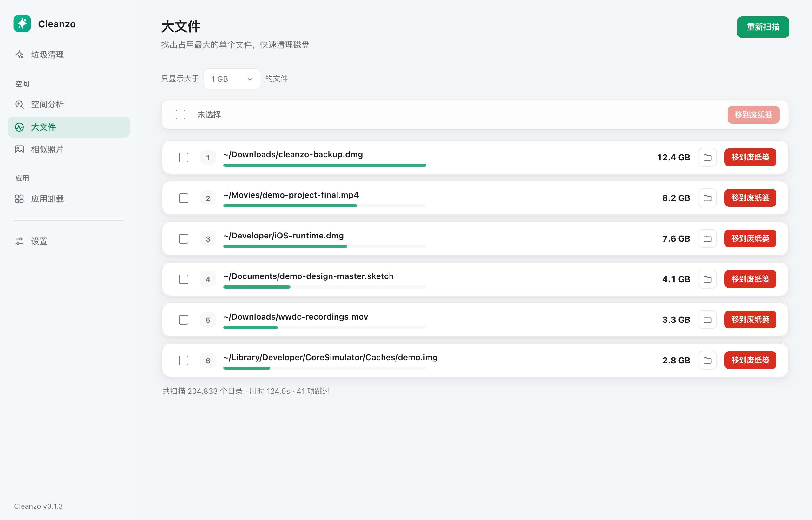Trash the demo-project-final.mp4 file

(750, 198)
